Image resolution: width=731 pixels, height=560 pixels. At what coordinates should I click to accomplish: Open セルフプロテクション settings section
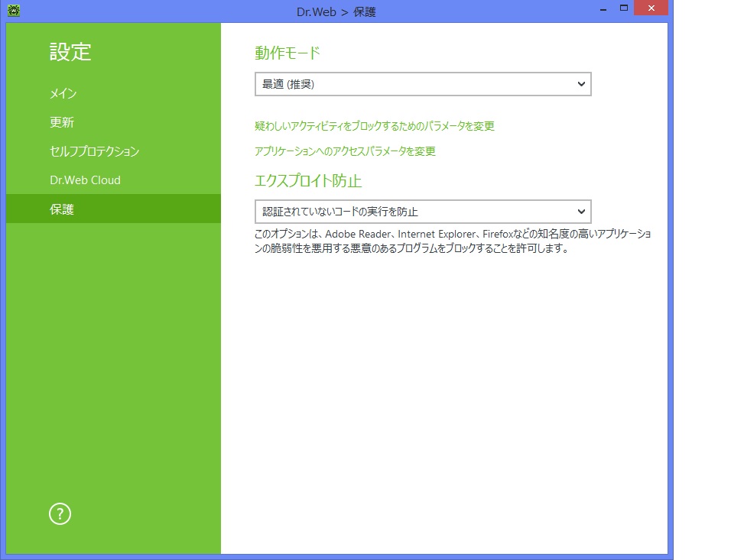(95, 151)
